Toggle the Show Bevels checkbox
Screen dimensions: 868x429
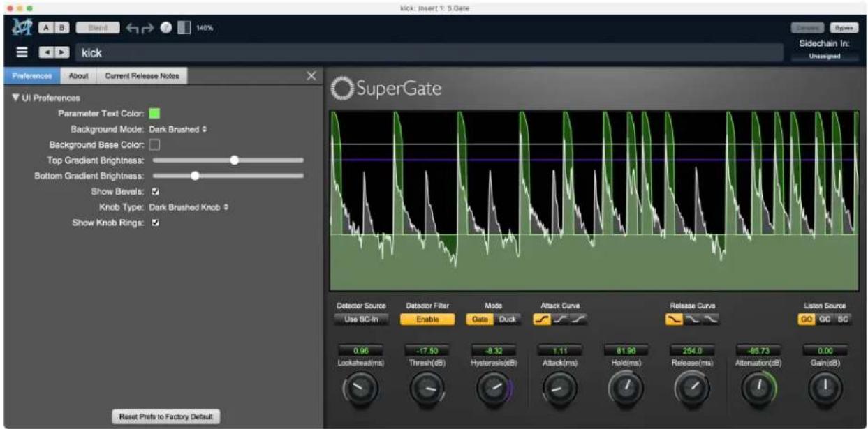pyautogui.click(x=155, y=191)
